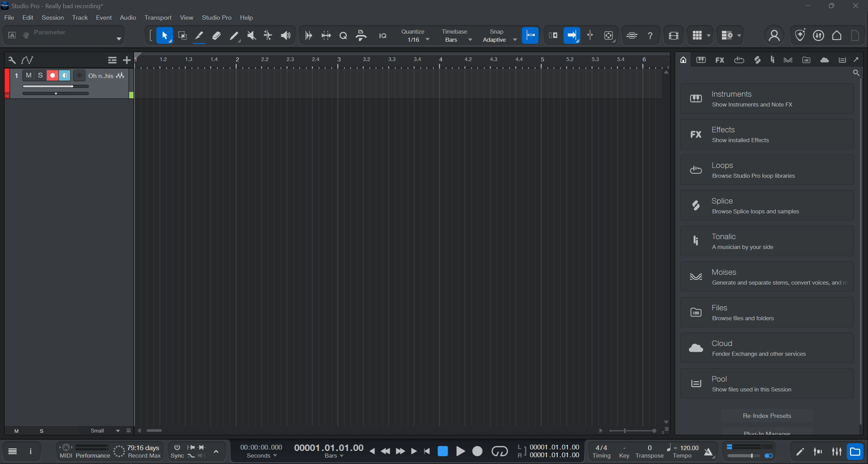
Task: Solo track 1 with S button
Action: [x=40, y=75]
